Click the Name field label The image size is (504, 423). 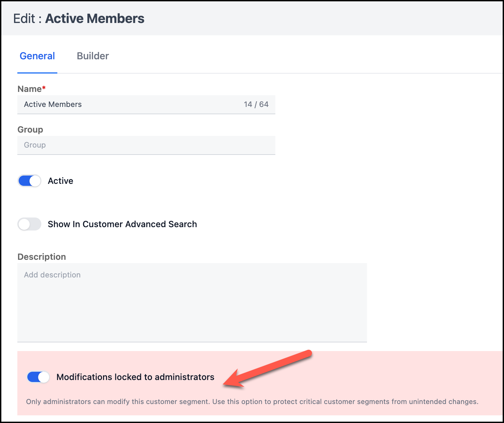coord(29,89)
